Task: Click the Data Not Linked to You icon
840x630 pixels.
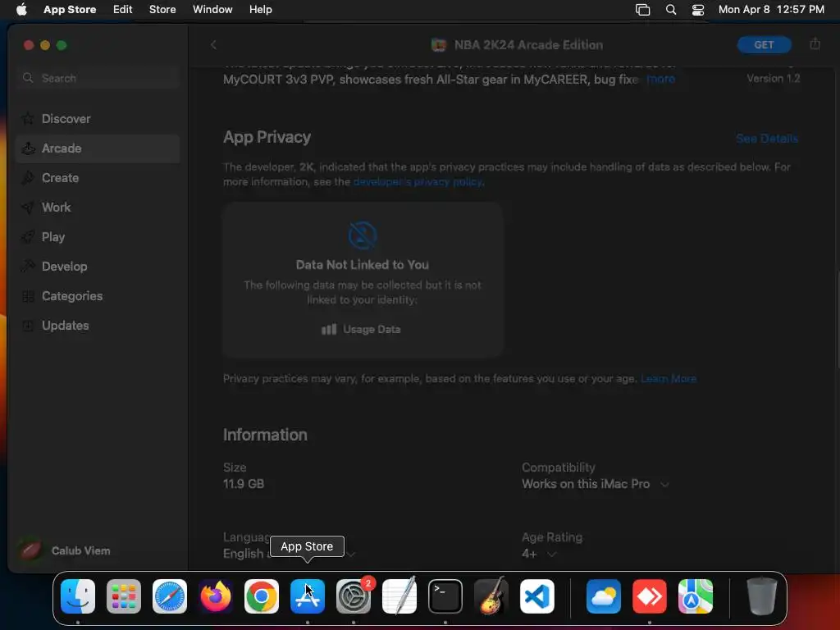Action: point(363,235)
